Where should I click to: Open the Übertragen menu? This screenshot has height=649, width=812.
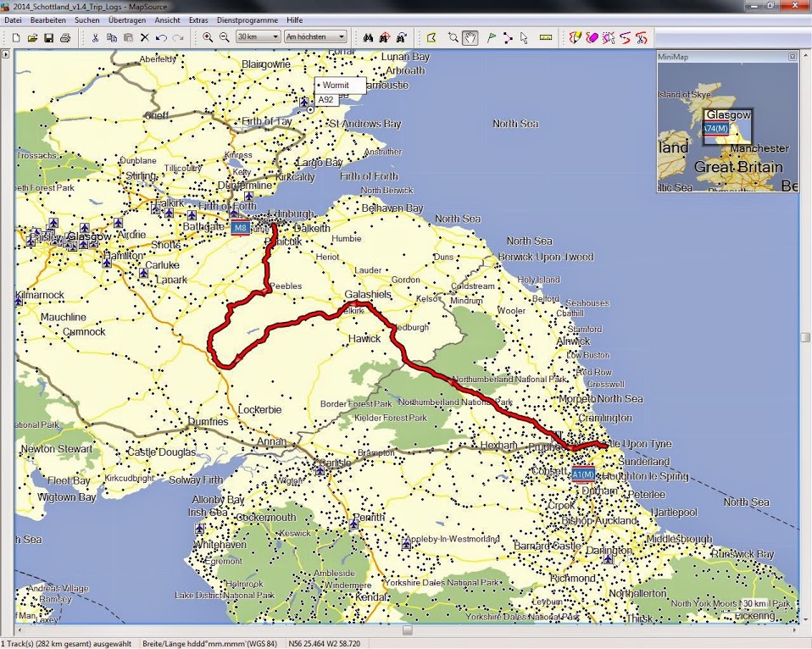point(126,19)
